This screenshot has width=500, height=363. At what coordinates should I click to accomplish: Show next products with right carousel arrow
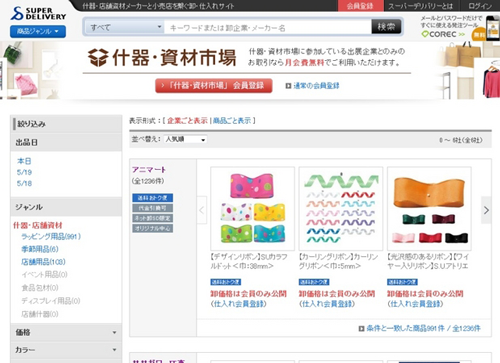[486, 210]
